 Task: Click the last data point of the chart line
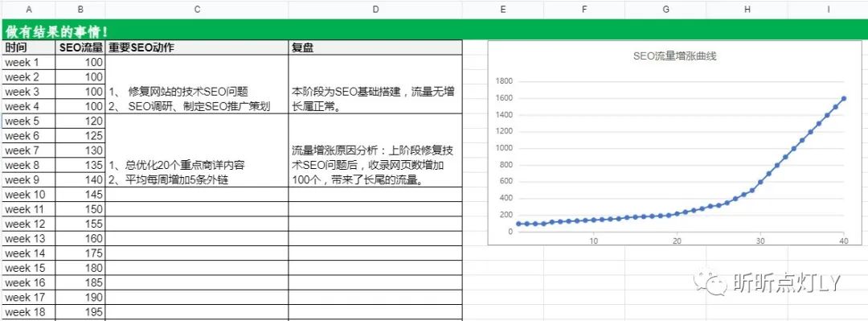point(844,99)
